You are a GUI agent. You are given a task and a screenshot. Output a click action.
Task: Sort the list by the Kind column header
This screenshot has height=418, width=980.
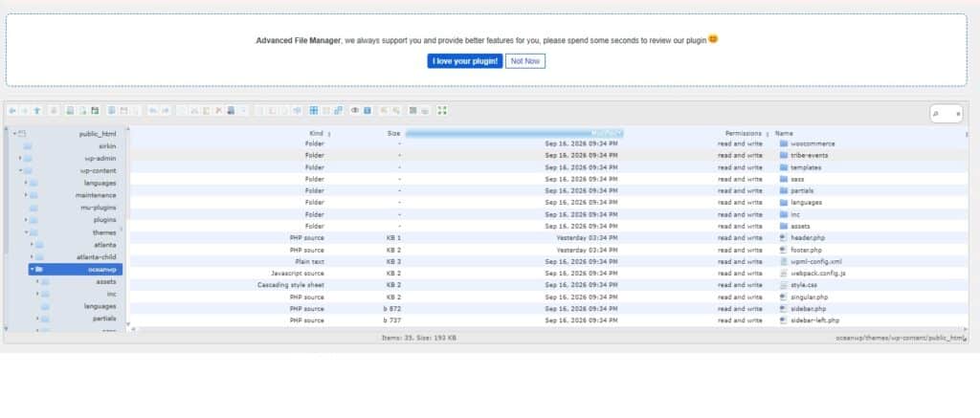316,133
